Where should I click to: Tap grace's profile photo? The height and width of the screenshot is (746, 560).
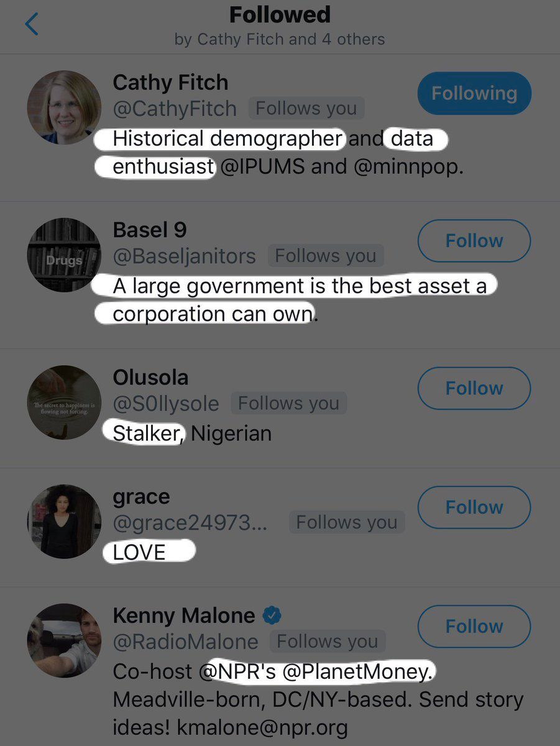click(64, 522)
